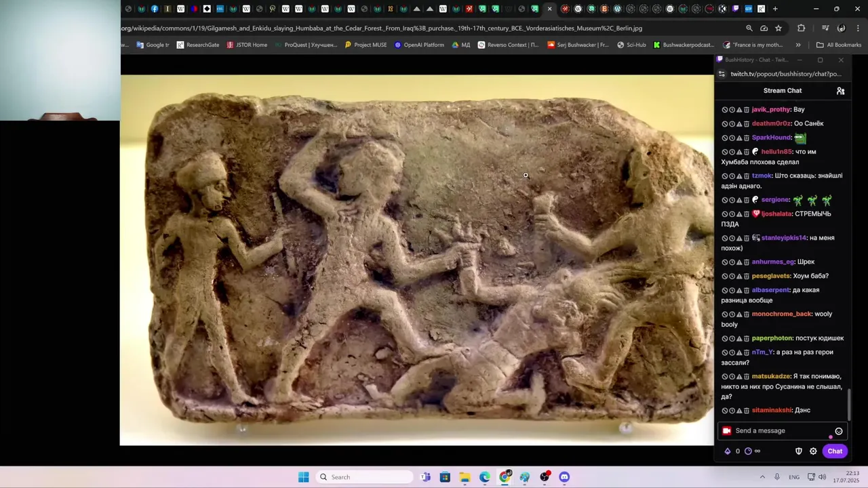Switch ENG input language in tray
The width and height of the screenshot is (868, 488).
click(x=793, y=477)
